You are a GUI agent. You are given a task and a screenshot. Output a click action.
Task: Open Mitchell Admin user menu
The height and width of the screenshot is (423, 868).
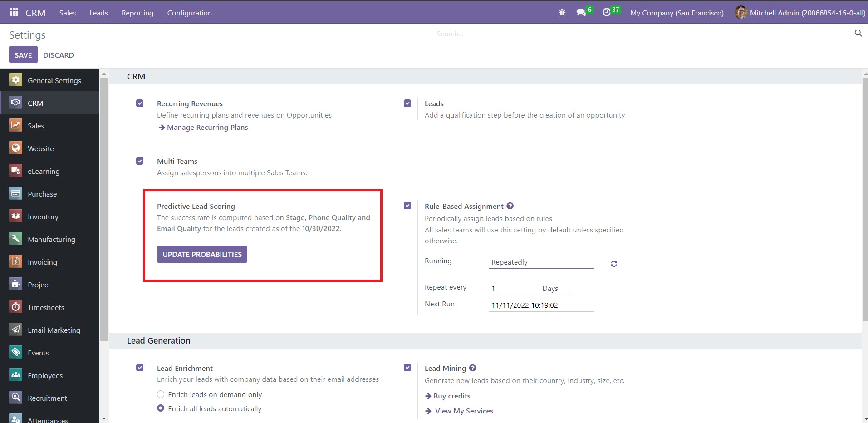coord(801,13)
